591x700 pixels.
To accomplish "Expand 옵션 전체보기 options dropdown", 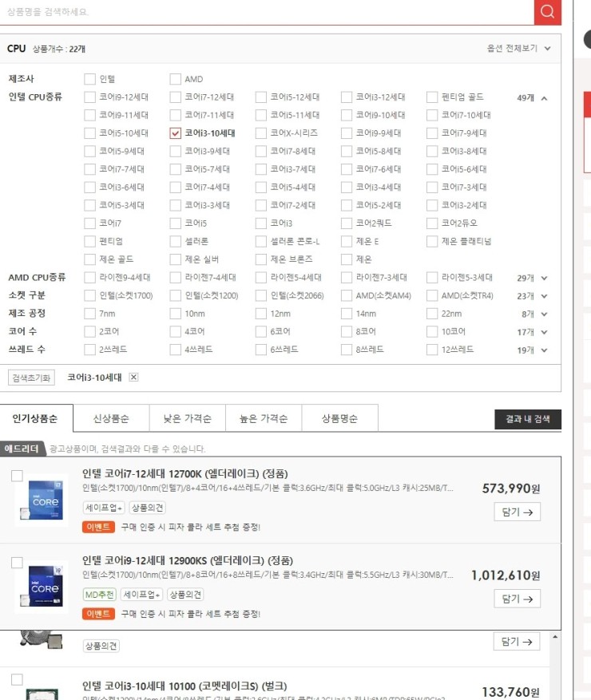I will pos(518,48).
